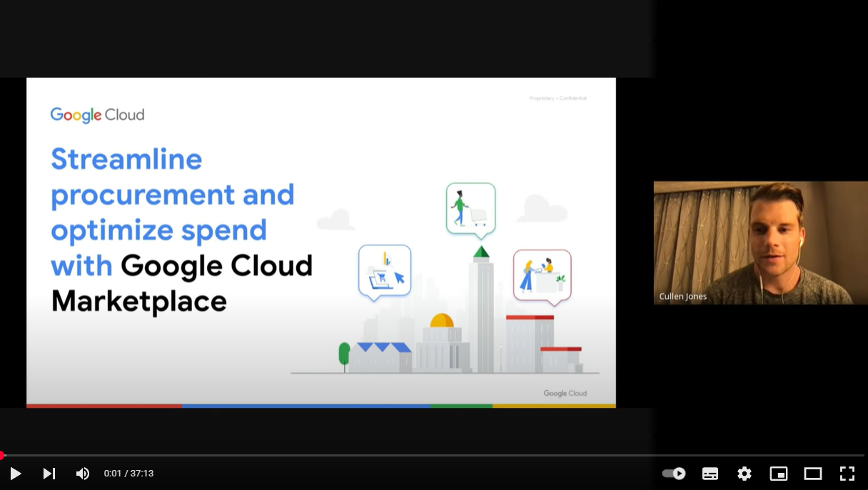Screen dimensions: 868x490
Task: Switch to miniplayer mode
Action: coord(778,474)
